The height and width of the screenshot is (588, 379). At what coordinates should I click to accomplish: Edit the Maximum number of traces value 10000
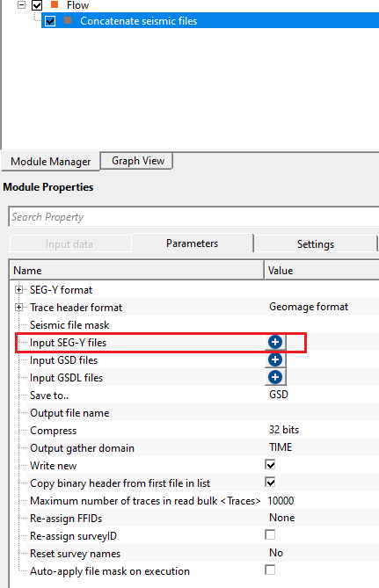pos(321,501)
